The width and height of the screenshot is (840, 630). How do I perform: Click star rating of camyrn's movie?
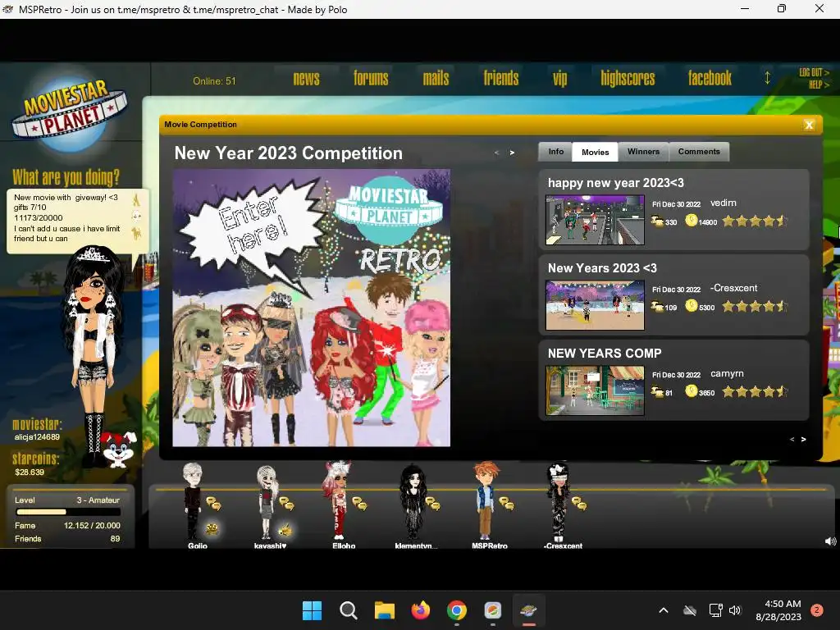tap(755, 391)
